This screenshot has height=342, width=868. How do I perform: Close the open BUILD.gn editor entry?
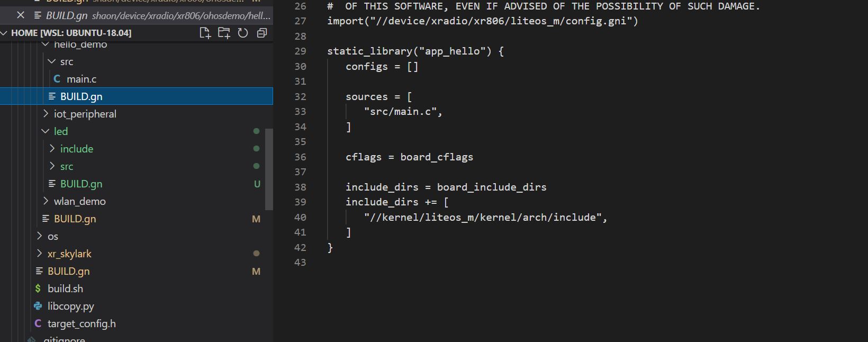point(21,15)
